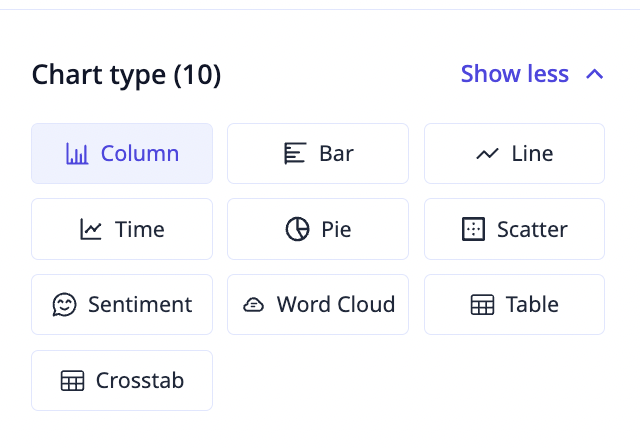Collapse chart types using the up chevron
Screen dimensions: 640x448
click(595, 74)
